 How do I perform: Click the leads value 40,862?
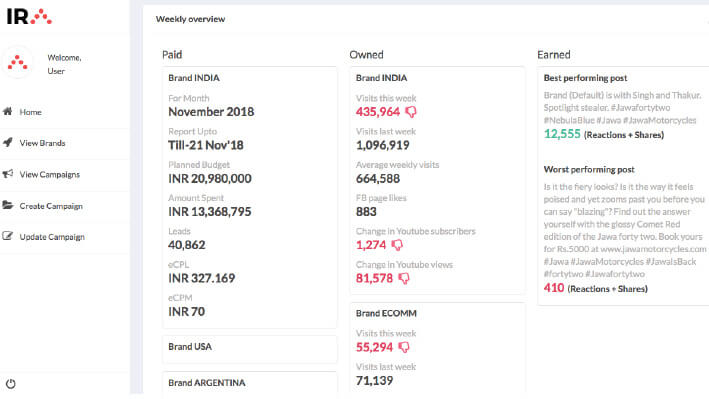pyautogui.click(x=187, y=245)
